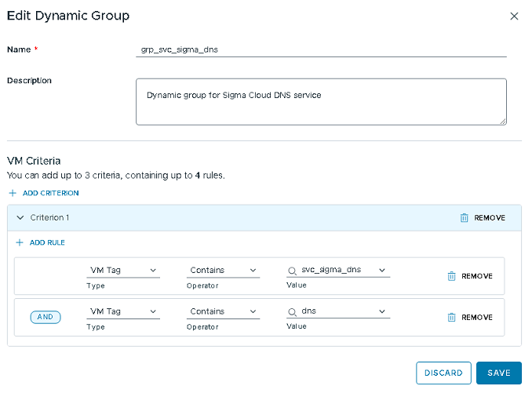Open the first rule's Contains operator dropdown
Screen dimensions: 532x393
click(x=224, y=271)
